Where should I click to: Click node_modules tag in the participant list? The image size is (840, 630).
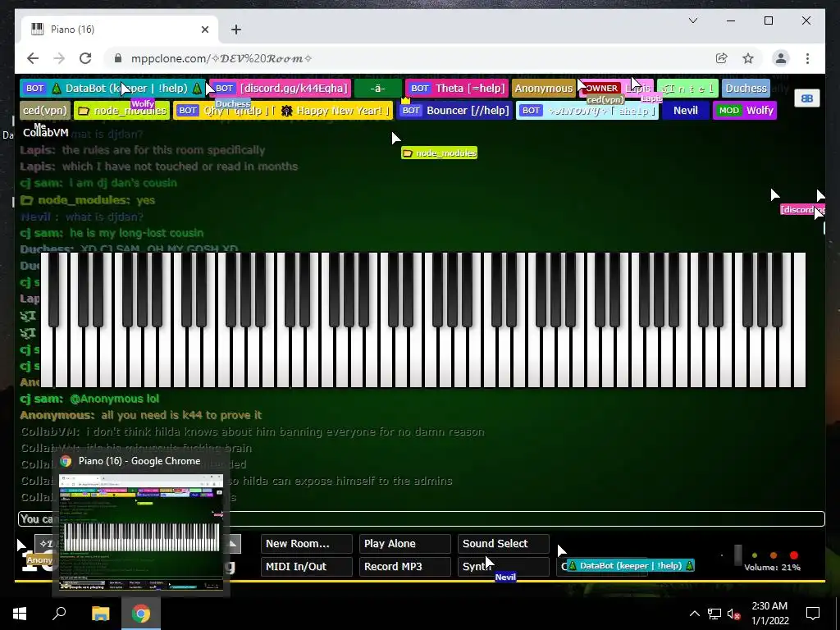[121, 111]
